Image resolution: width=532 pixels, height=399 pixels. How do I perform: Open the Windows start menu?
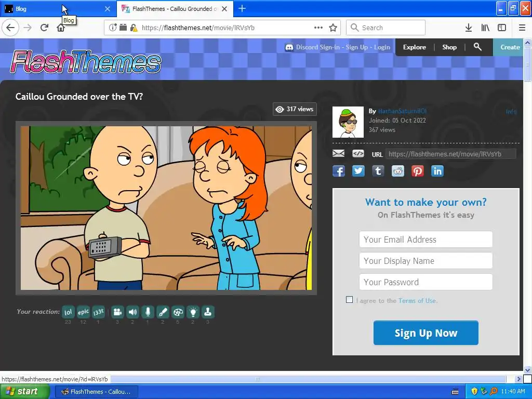click(24, 392)
